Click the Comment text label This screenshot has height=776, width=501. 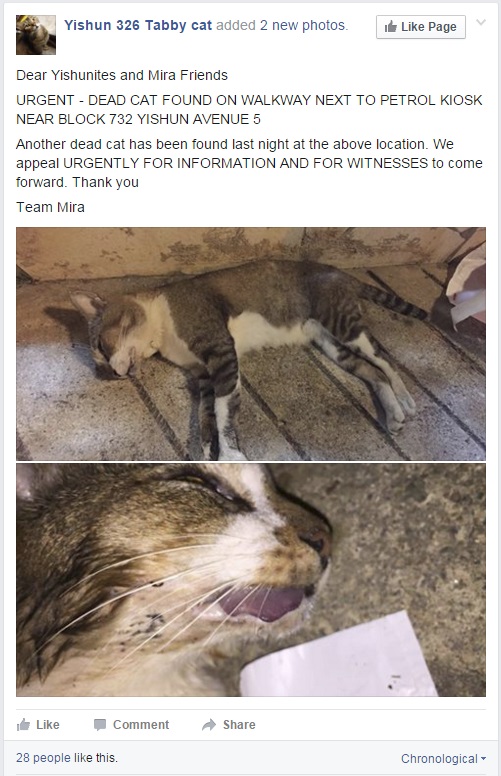141,725
